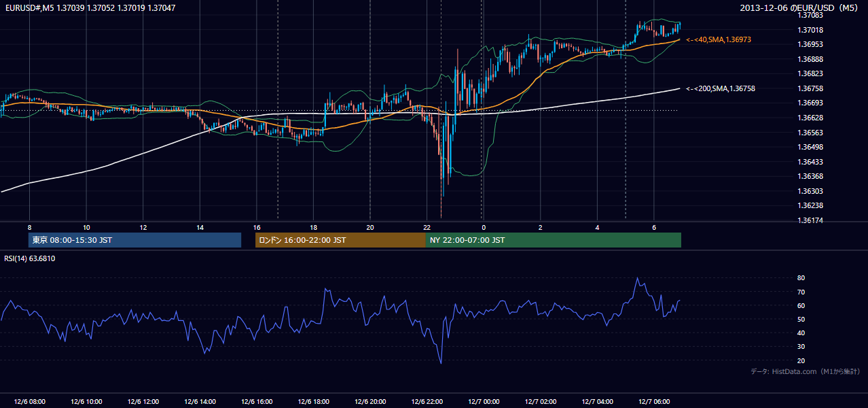This screenshot has width=868, height=408.
Task: Click the 12/6 08:00 date label
Action: [x=30, y=402]
